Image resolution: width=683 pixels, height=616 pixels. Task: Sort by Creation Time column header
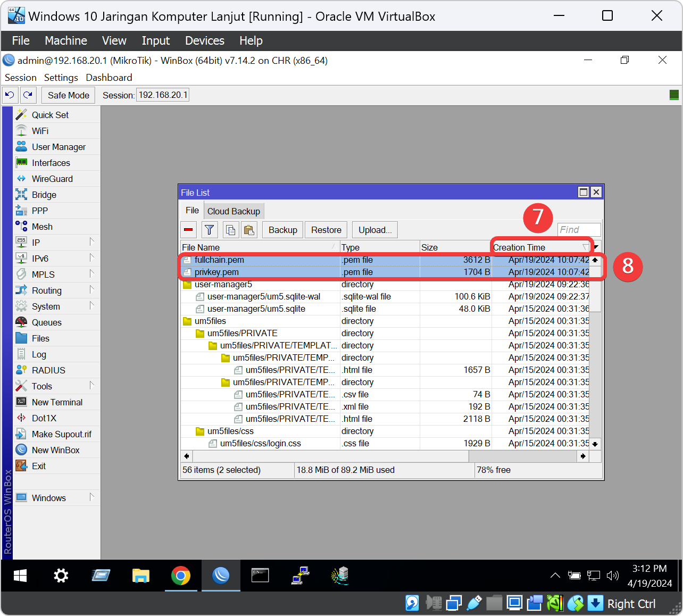[542, 247]
